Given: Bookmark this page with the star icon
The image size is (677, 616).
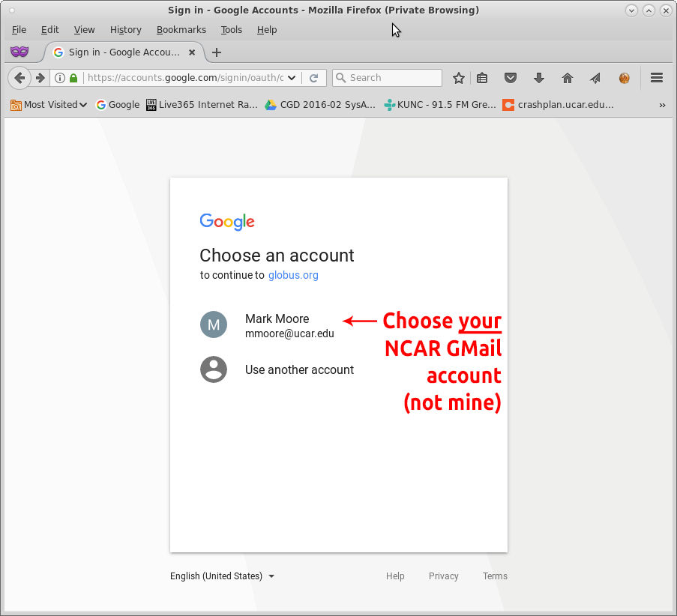Looking at the screenshot, I should coord(459,78).
